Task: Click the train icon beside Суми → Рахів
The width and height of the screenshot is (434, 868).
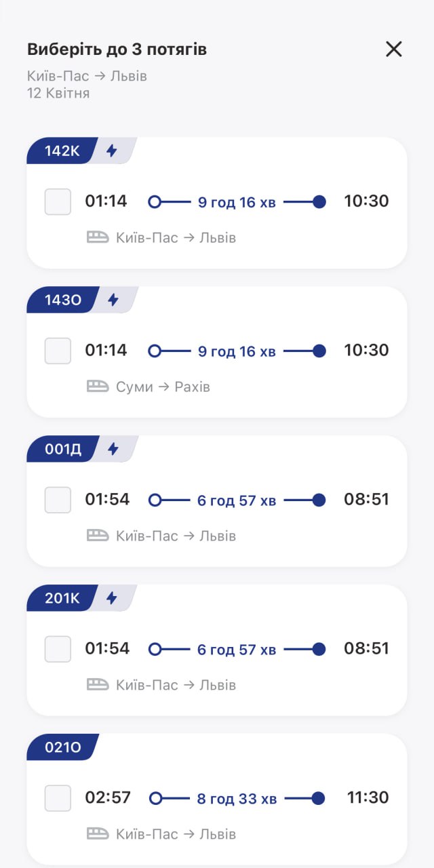Action: (x=98, y=387)
